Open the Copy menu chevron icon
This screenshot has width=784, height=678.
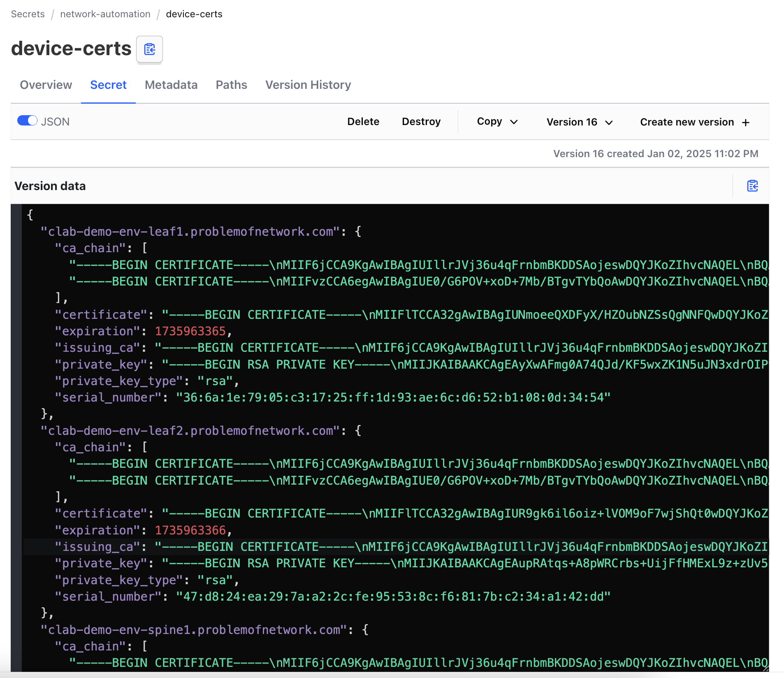click(514, 122)
